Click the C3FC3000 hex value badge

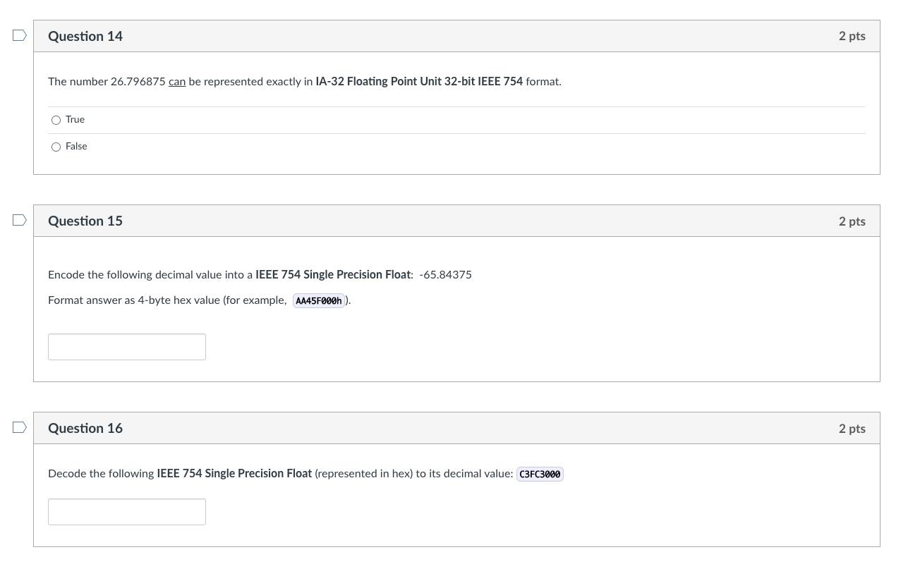[x=540, y=474]
